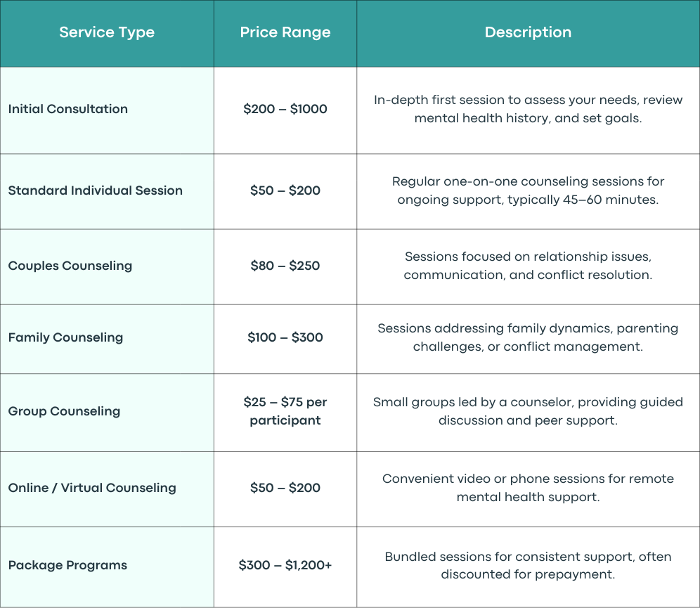Click the $80 – $250 price cell

tap(285, 266)
